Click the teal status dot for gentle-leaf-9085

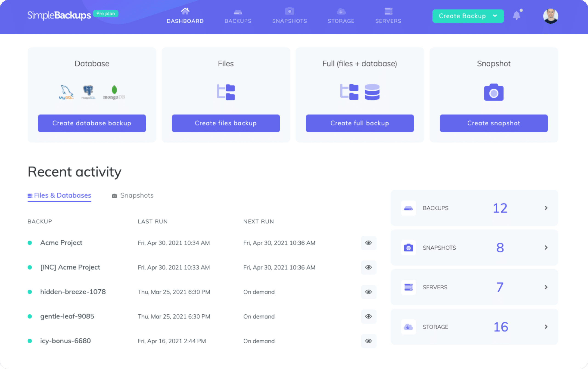(x=30, y=316)
